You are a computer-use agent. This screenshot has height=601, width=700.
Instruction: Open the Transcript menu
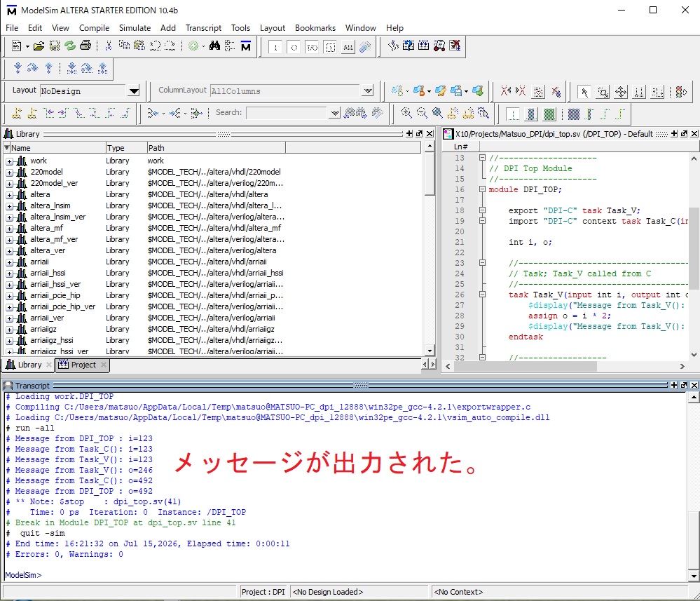204,28
